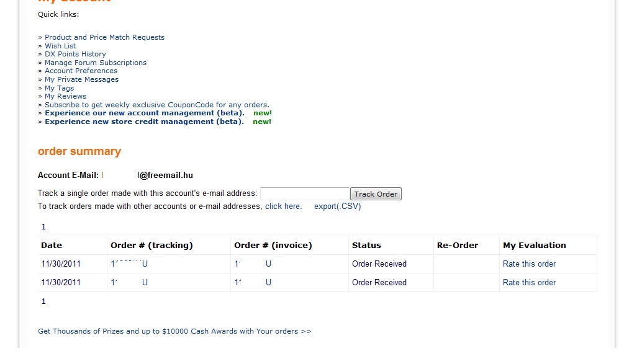Try new store credit management beta
The width and height of the screenshot is (619, 364).
point(144,122)
